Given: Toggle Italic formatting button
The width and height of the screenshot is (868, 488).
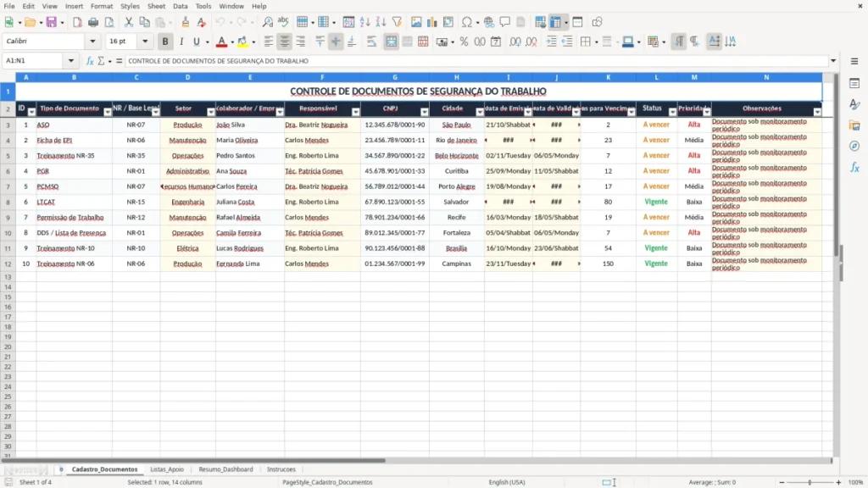Looking at the screenshot, I should click(181, 42).
